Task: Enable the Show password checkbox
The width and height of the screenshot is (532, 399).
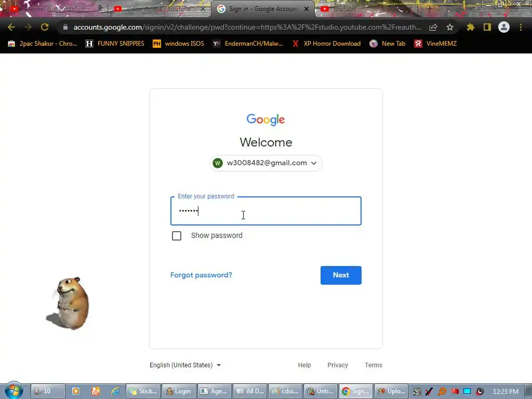Action: 177,236
